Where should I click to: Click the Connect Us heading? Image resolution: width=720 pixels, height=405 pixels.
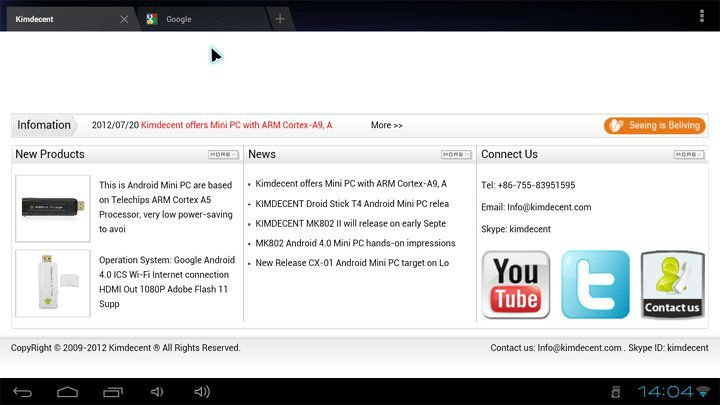point(509,154)
